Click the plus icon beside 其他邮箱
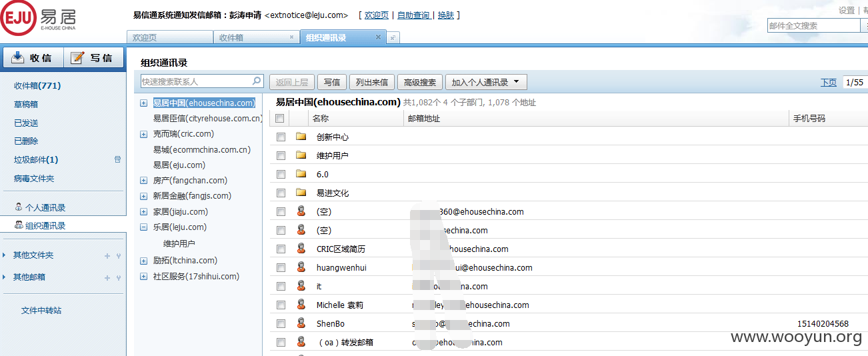 pyautogui.click(x=107, y=277)
